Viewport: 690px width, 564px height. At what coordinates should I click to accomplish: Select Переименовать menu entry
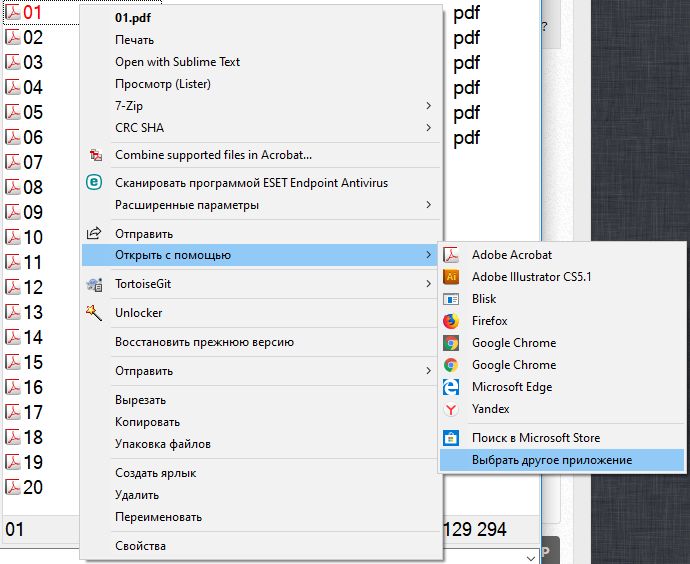click(x=158, y=517)
